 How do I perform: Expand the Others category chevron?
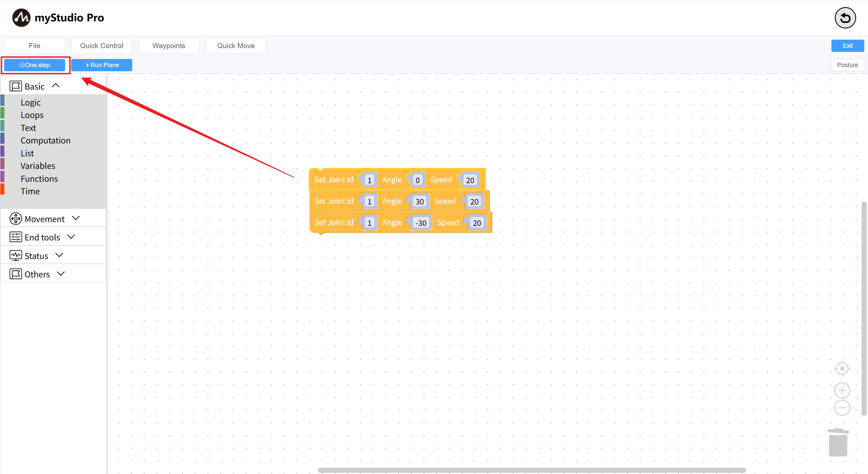[61, 274]
